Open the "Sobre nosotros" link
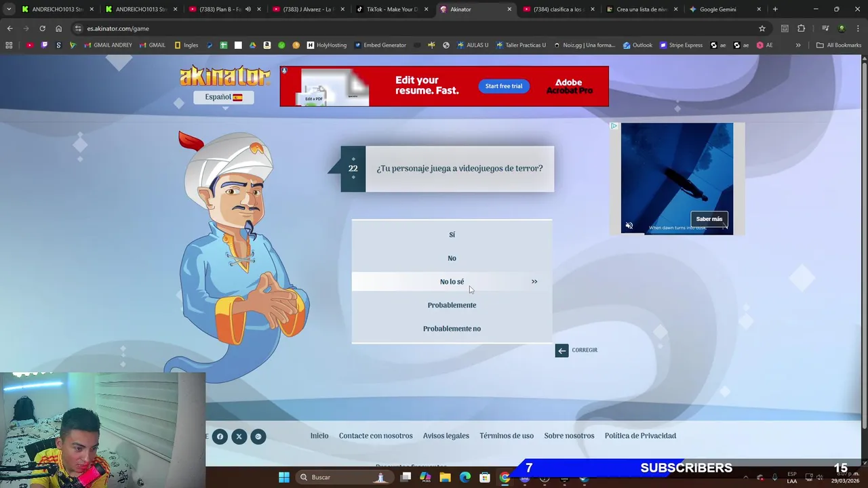The height and width of the screenshot is (488, 868). (x=569, y=436)
